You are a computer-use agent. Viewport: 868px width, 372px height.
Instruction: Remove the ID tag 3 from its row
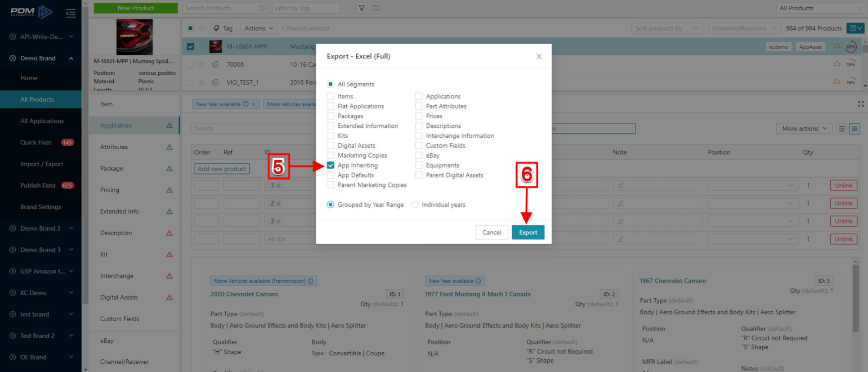(x=278, y=221)
